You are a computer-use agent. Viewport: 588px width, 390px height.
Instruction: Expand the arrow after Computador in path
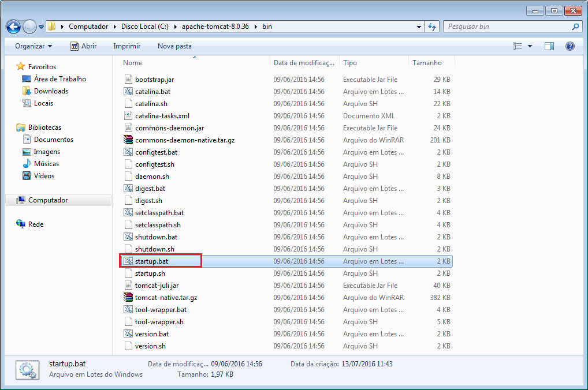point(114,27)
